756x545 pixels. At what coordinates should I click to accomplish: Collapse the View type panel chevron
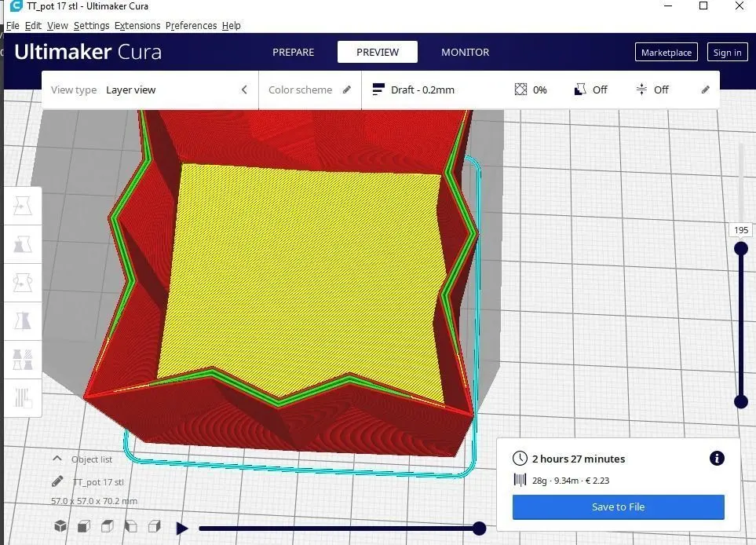pos(244,90)
